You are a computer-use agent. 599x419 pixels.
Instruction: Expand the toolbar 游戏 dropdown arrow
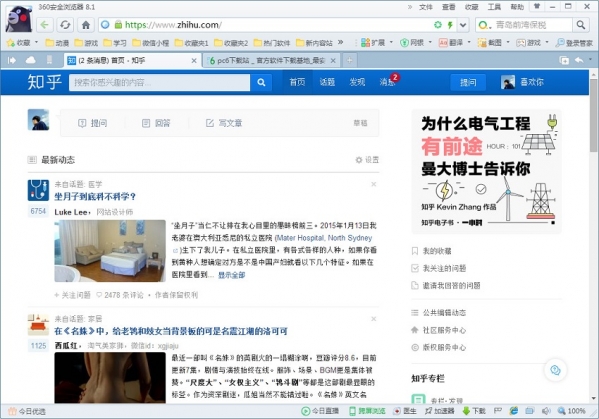(x=547, y=42)
